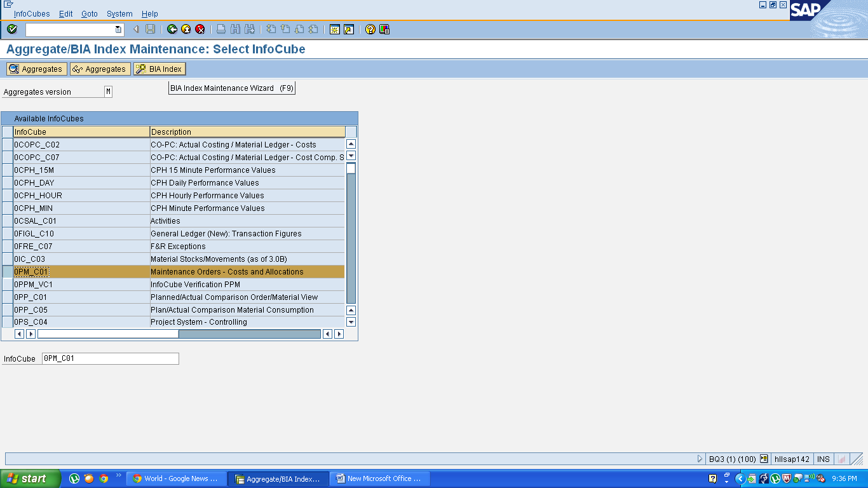868x488 pixels.
Task: Select the 0FIGL_C10 InfoCube cell
Action: tap(81, 233)
